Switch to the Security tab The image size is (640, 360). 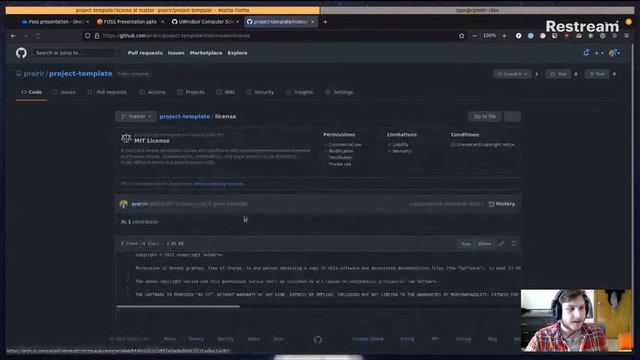click(x=260, y=92)
